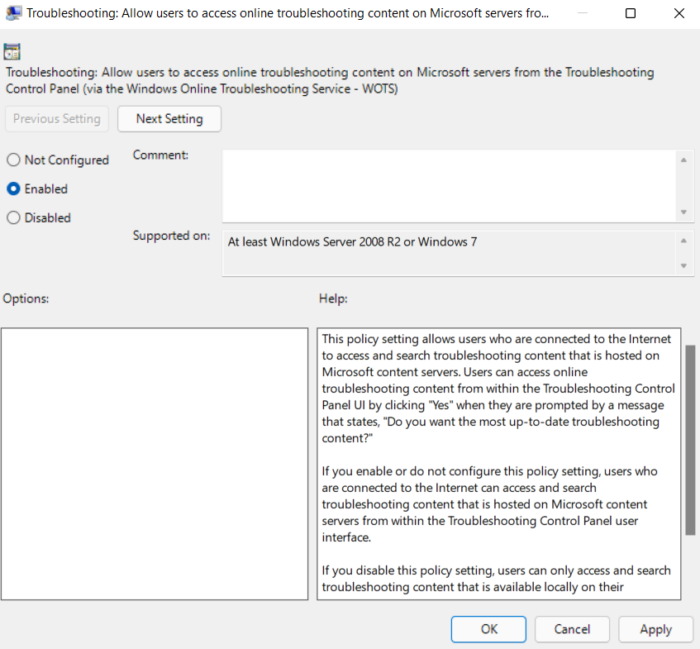Click the Previous Setting button
The height and width of the screenshot is (649, 700).
click(57, 119)
